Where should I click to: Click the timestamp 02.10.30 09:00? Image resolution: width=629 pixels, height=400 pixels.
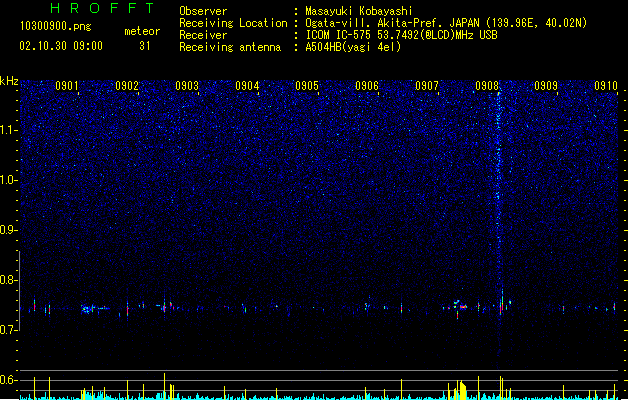coord(61,46)
